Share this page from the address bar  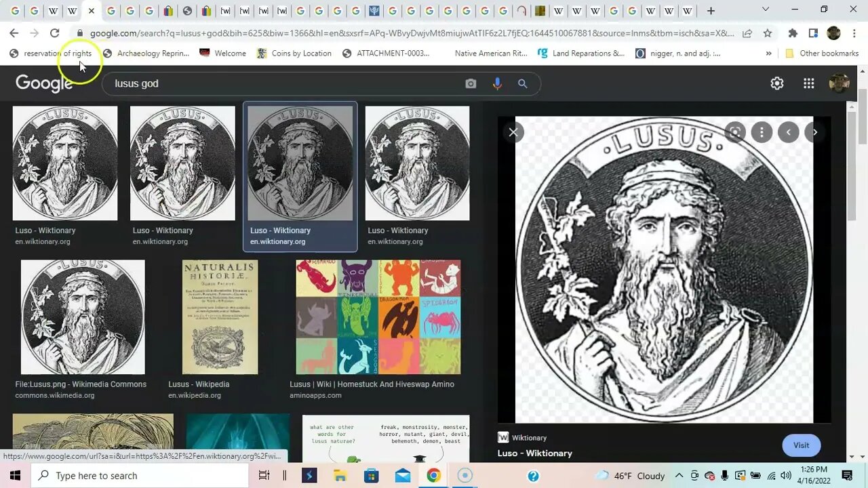pos(747,33)
